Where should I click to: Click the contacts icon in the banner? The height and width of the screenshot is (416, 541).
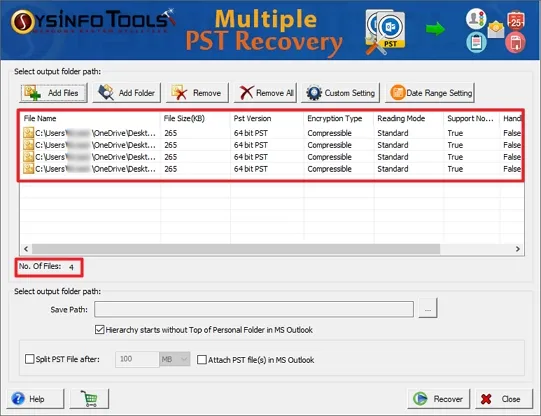476,19
